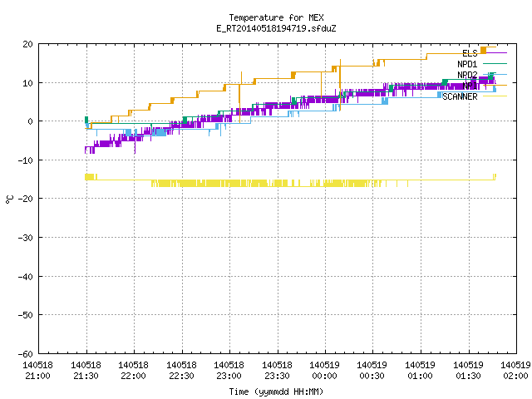This screenshot has width=532, height=399.
Task: Select the filename E_RT20140518194719.sfduZ
Action: coord(276,28)
